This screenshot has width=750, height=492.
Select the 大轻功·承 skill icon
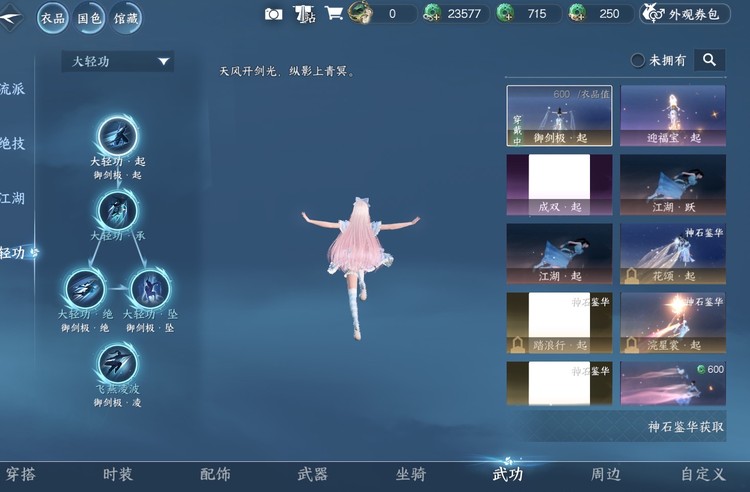tap(118, 211)
